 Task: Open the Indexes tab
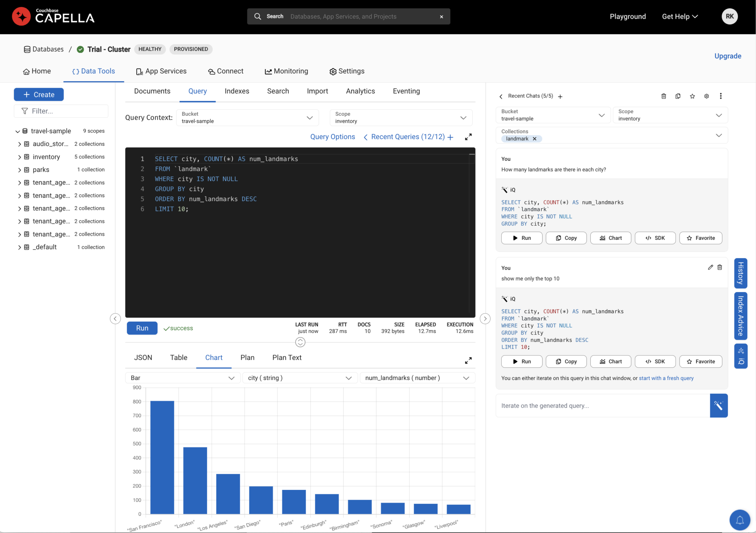pyautogui.click(x=237, y=91)
